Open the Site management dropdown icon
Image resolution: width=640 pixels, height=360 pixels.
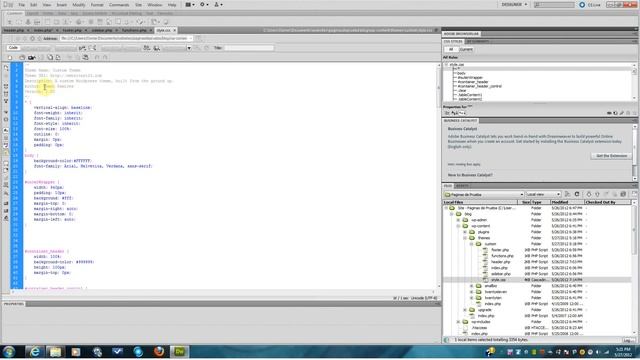218,5
